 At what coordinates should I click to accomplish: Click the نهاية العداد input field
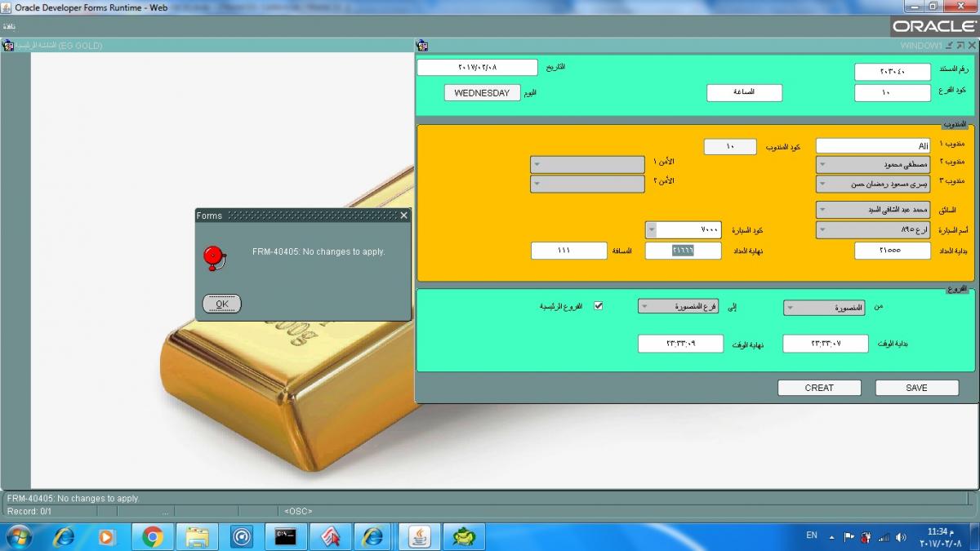(x=683, y=251)
